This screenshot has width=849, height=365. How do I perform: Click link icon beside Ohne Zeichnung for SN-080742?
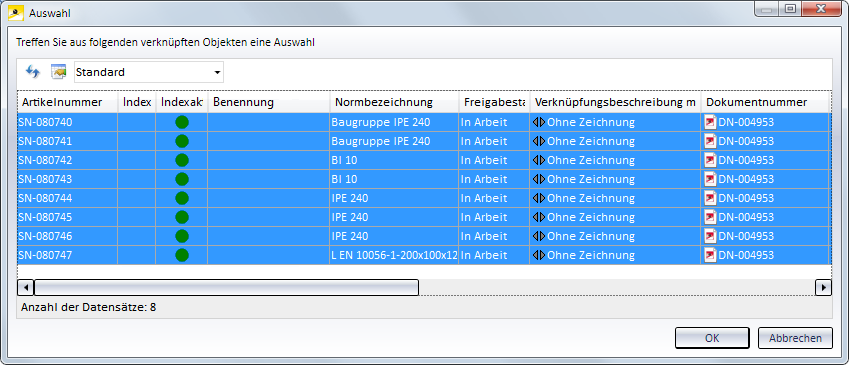(x=539, y=160)
